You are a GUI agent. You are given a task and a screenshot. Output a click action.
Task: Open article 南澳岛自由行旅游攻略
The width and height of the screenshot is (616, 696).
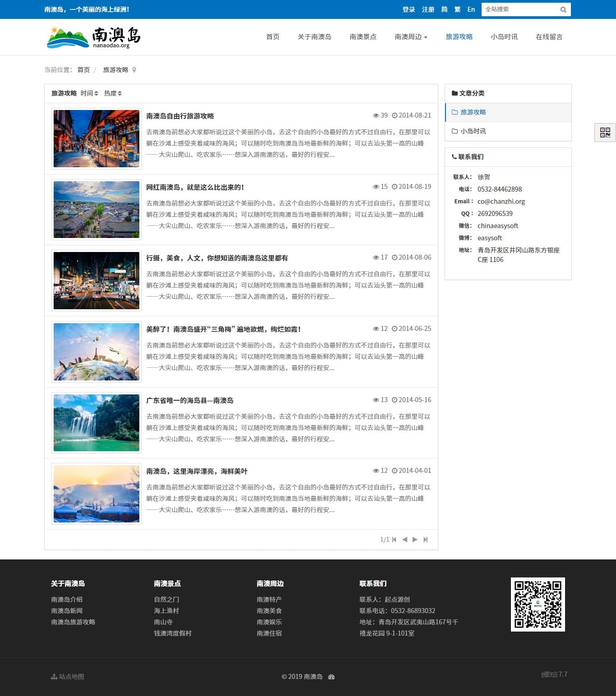coord(180,116)
